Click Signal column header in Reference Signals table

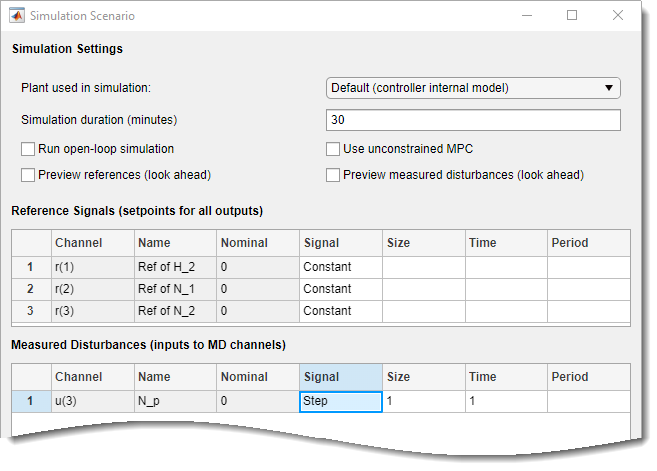pos(341,243)
